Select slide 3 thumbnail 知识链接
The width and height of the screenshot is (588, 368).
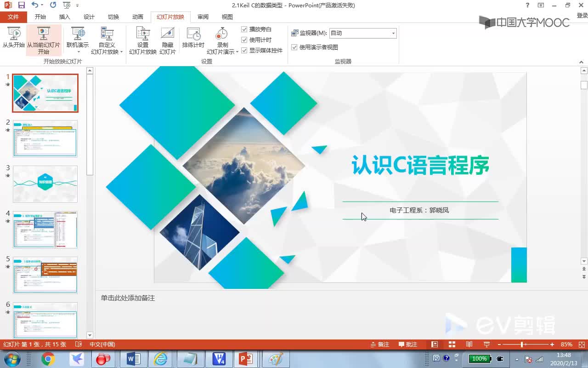(45, 184)
